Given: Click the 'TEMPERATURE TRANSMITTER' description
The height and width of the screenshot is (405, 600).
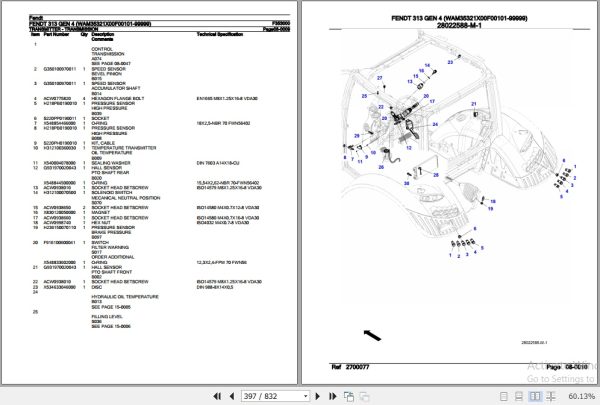Looking at the screenshot, I should (124, 148).
